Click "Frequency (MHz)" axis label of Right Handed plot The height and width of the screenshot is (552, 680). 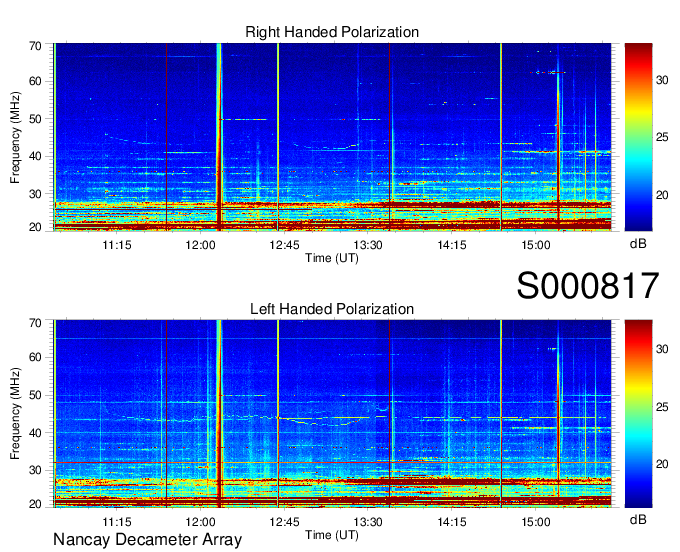coord(15,137)
